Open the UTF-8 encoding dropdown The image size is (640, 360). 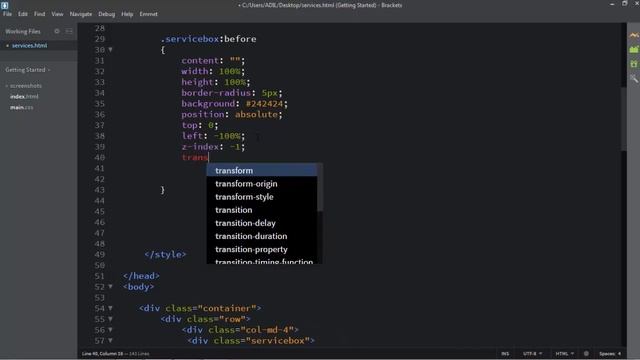tap(532, 353)
